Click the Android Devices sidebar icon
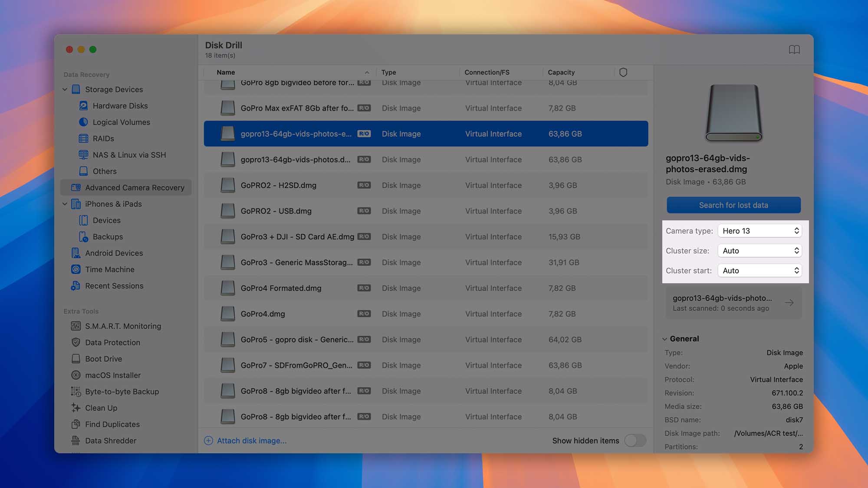The width and height of the screenshot is (868, 488). click(76, 253)
